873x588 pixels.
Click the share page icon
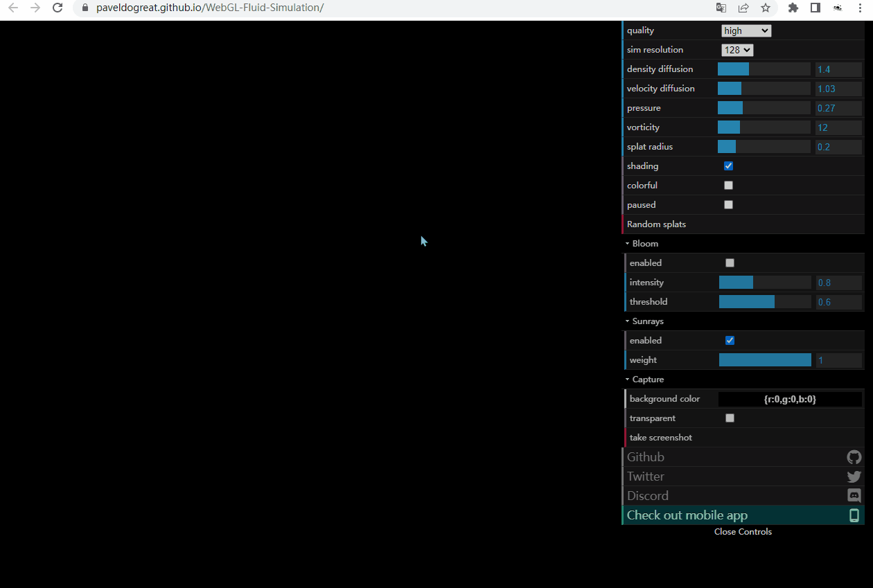[x=743, y=8]
